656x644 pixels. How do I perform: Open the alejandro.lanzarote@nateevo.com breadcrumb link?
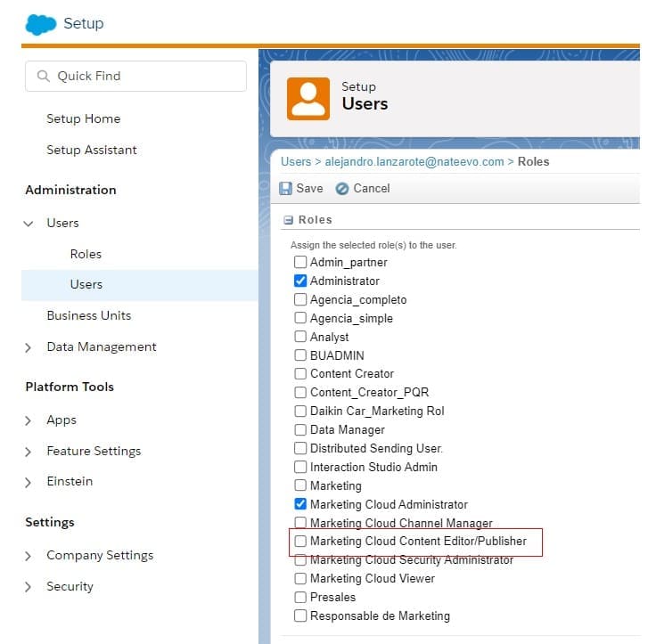coord(414,161)
